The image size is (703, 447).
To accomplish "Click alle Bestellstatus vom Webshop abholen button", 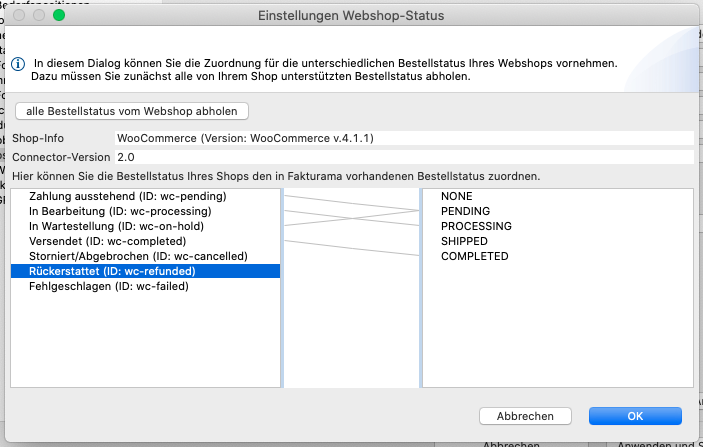I will [x=132, y=111].
